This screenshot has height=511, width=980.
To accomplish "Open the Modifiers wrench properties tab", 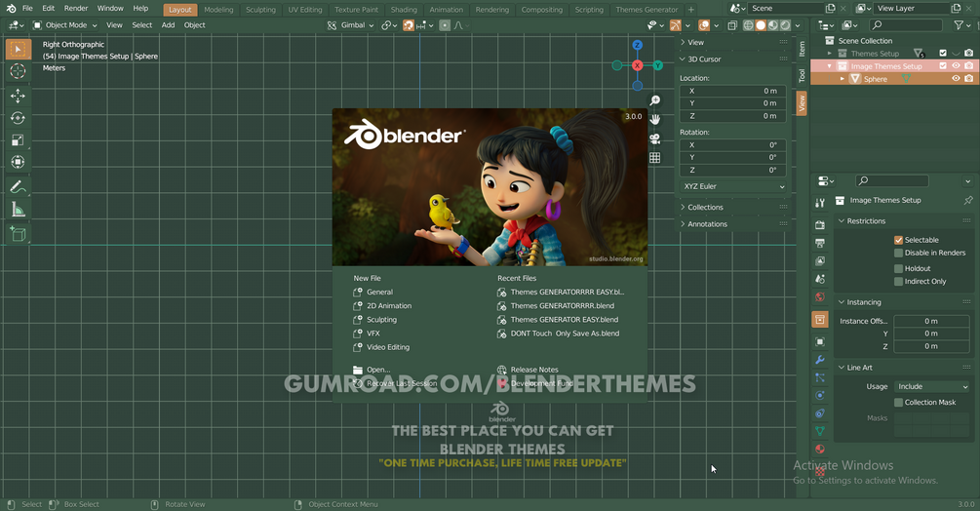I will [820, 360].
